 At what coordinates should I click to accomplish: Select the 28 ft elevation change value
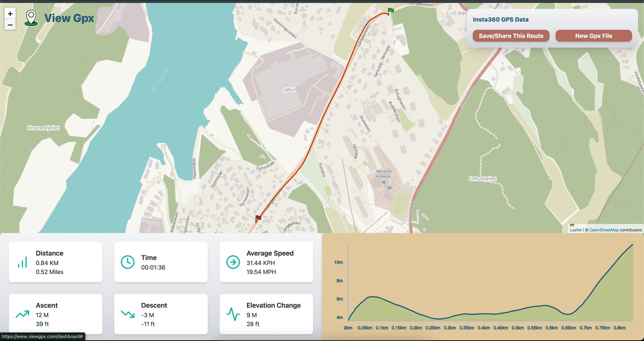(253, 324)
